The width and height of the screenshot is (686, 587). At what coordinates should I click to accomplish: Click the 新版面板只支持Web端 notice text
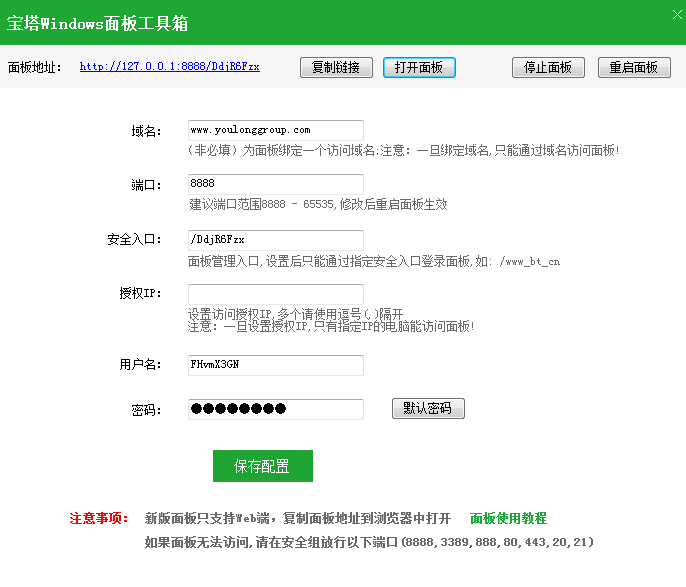(298, 518)
